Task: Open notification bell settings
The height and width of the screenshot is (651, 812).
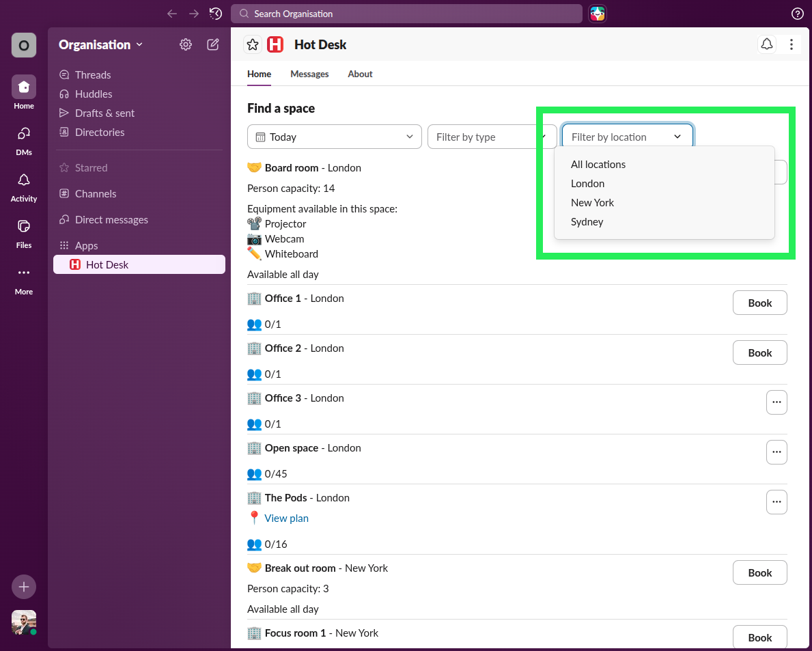Action: (767, 44)
